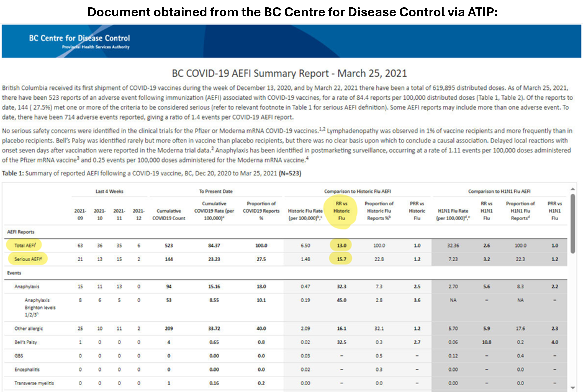Click the Events section heading
This screenshot has height=392, width=583.
click(14, 273)
